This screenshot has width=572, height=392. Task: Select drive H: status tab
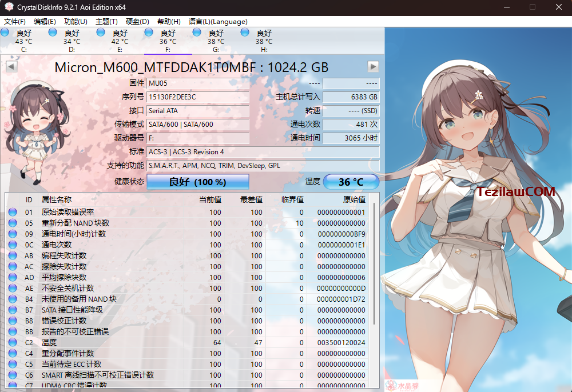pos(264,41)
